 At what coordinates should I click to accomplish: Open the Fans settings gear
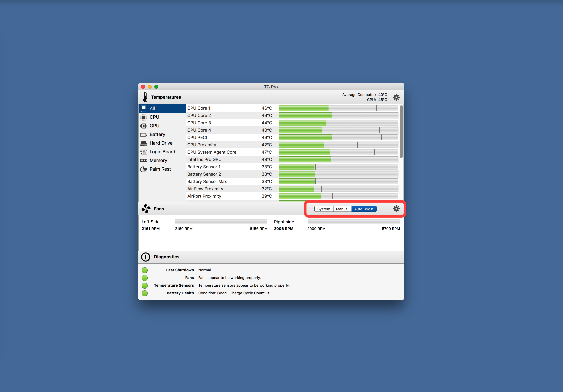[396, 209]
